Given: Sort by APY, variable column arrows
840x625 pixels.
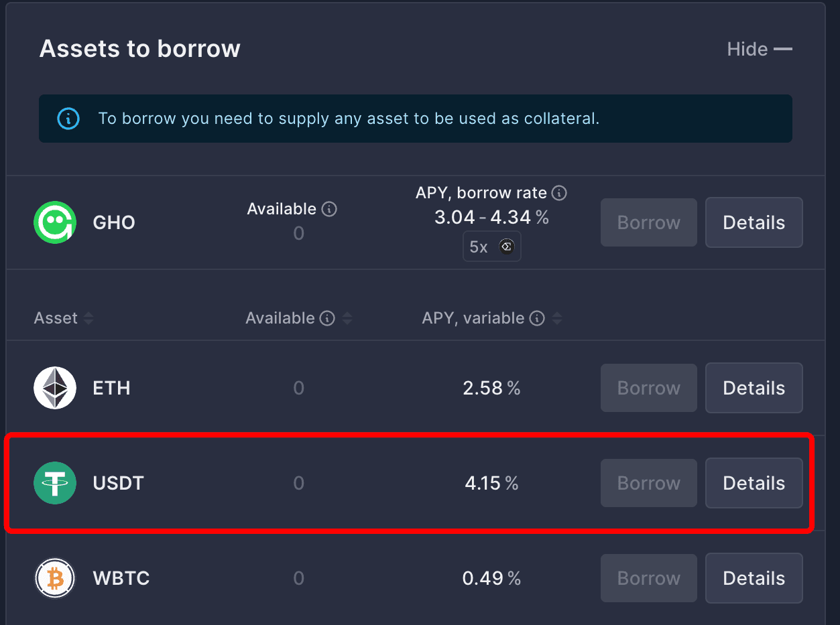Looking at the screenshot, I should pos(556,319).
